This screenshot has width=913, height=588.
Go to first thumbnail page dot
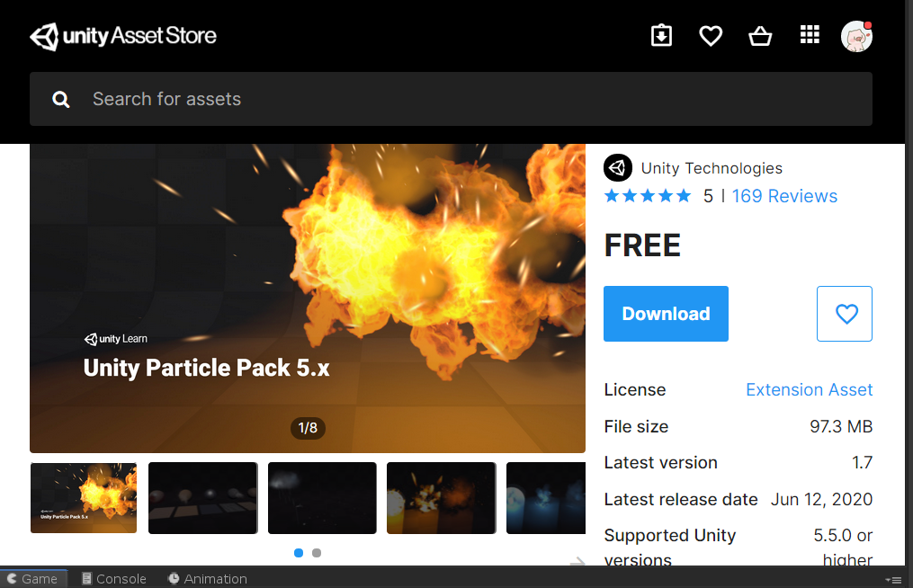coord(299,553)
